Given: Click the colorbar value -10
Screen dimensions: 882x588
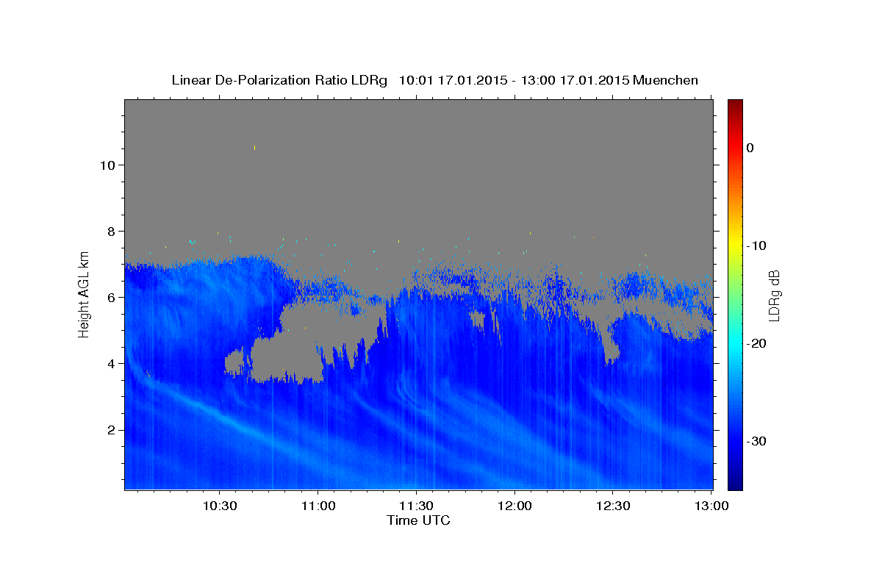Looking at the screenshot, I should [756, 245].
